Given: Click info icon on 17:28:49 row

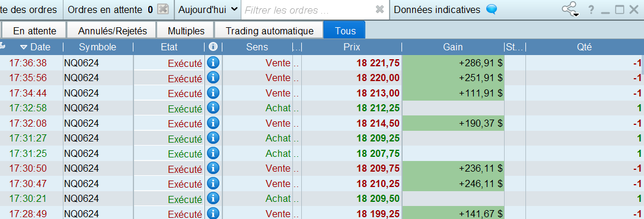Looking at the screenshot, I should (213, 213).
